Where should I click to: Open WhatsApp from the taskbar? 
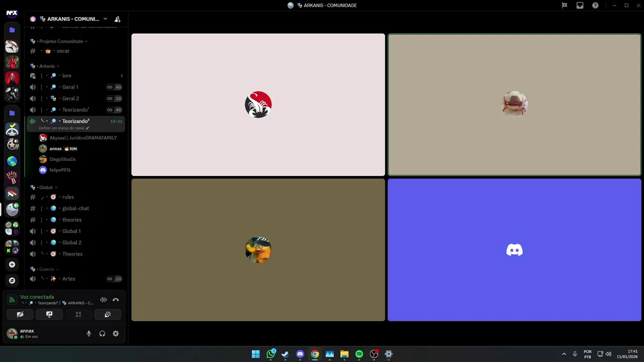[x=271, y=354]
